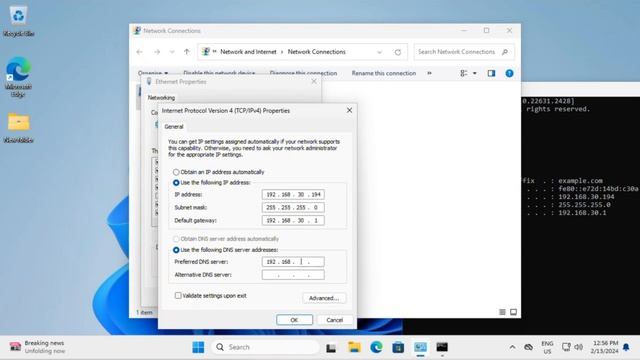Open the Windows Start menu
Screen dimensions: 640x360
point(198,347)
